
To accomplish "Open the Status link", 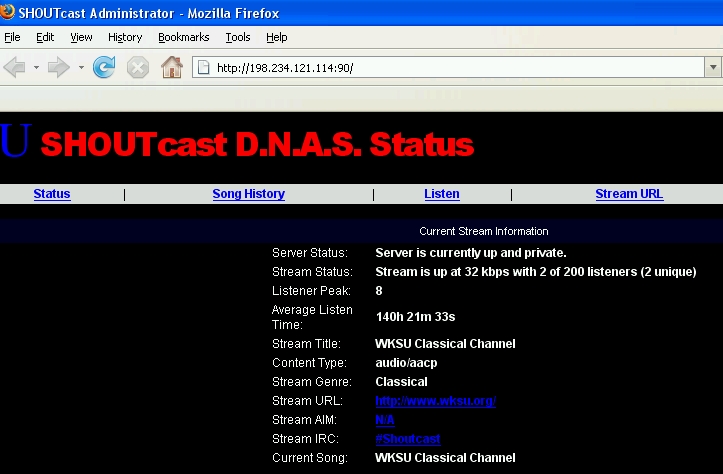I will pos(52,194).
